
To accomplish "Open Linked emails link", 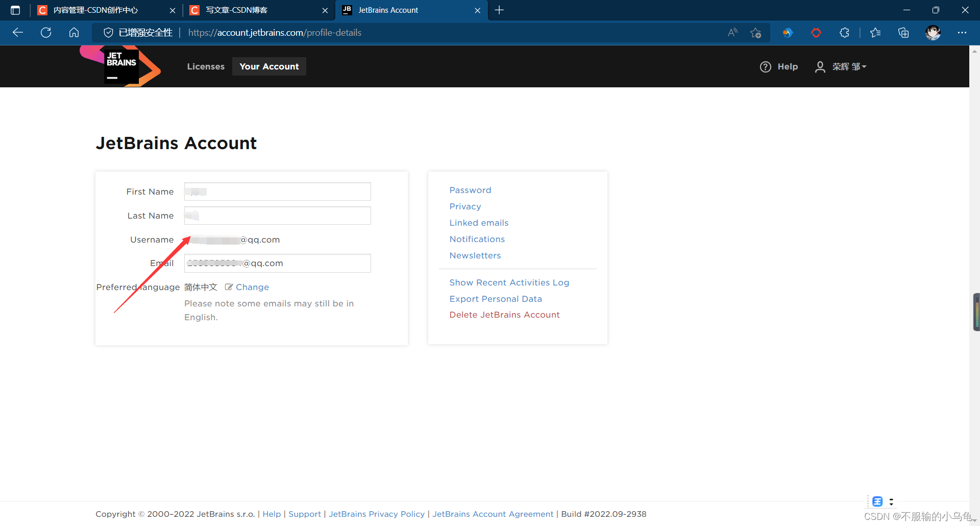I will [479, 223].
